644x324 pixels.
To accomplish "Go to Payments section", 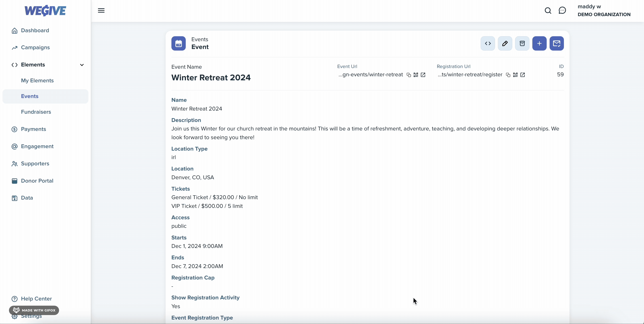I will [34, 129].
